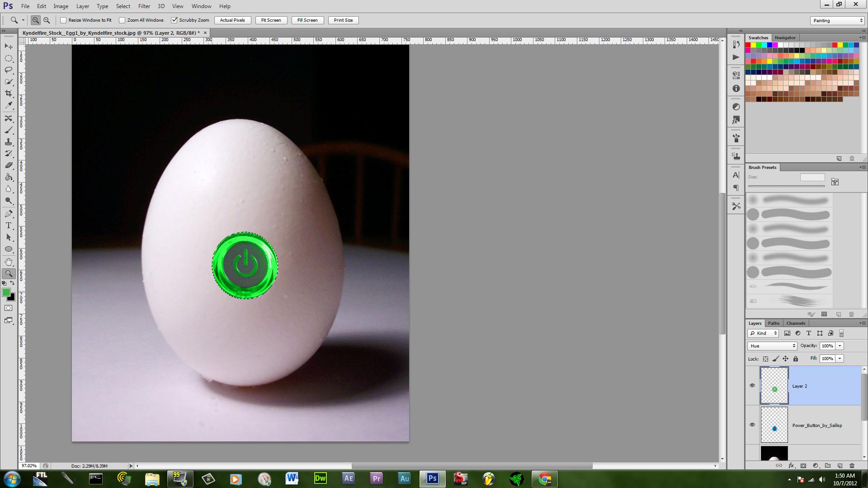Screen dimensions: 868x488
Task: Select the Eyedropper tool
Action: pos(9,105)
